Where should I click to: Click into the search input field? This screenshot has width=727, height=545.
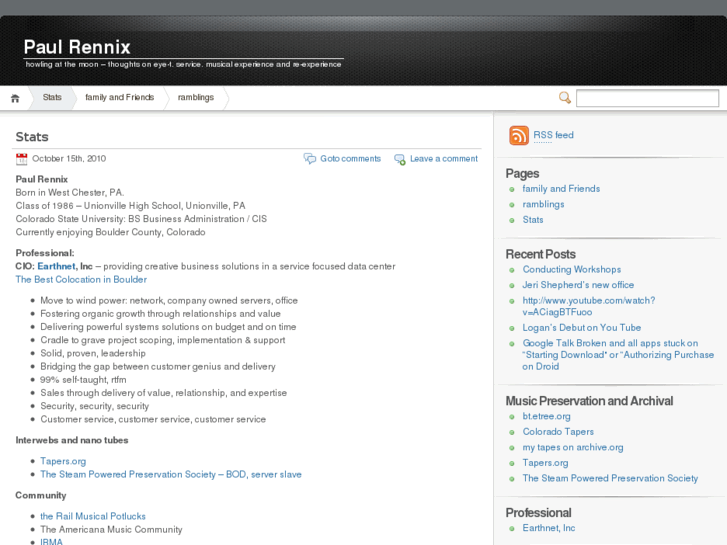(647, 98)
